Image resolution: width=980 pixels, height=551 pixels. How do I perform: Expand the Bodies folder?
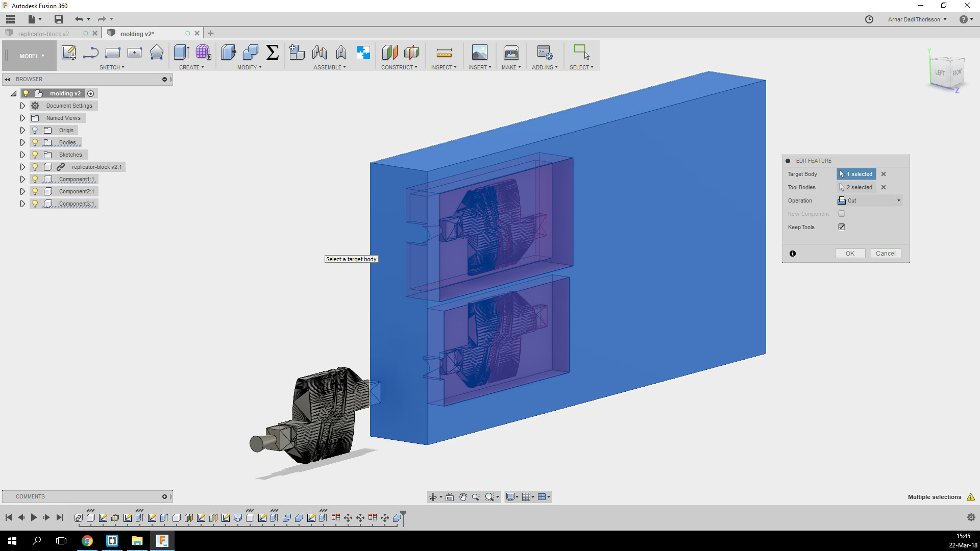pos(22,142)
